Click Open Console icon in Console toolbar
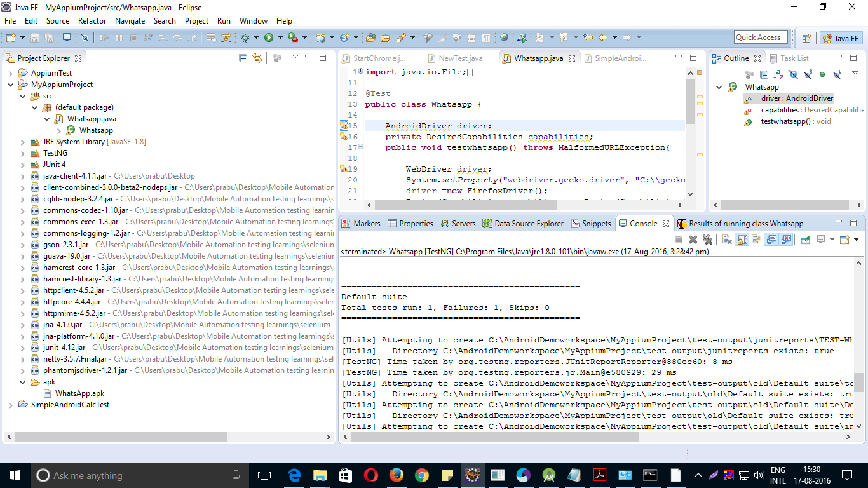Viewport: 868px width, 488px height. [x=844, y=240]
